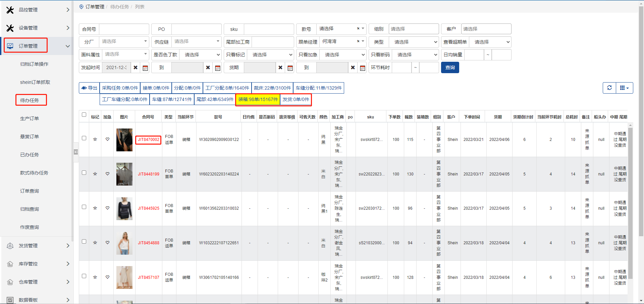Check the row for order JIT8454888

point(84,242)
